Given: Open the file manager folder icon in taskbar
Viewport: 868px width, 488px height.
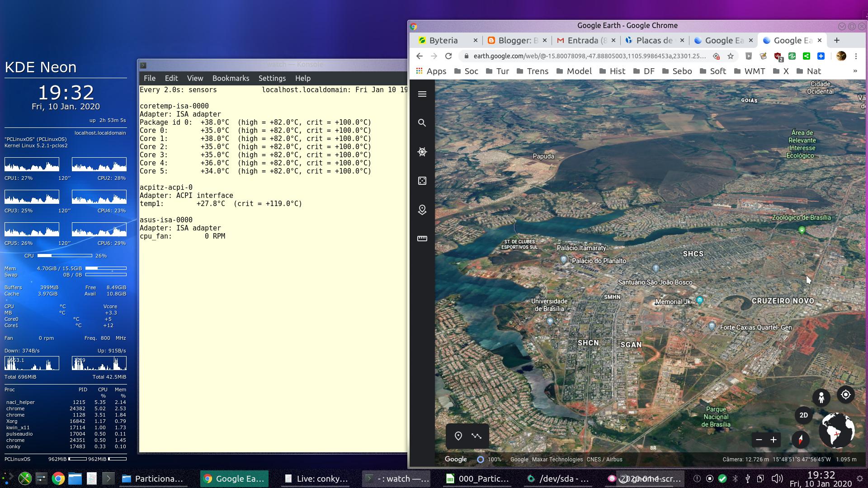Looking at the screenshot, I should [x=75, y=479].
